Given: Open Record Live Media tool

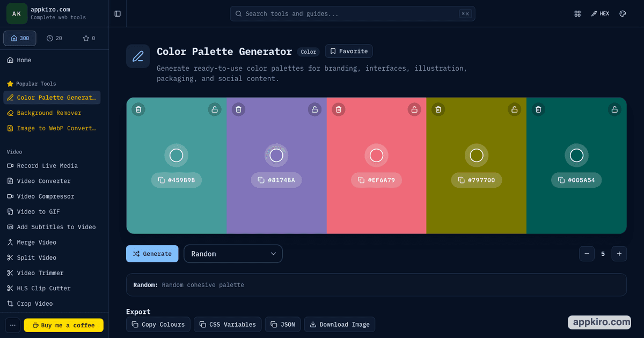Looking at the screenshot, I should tap(52, 166).
